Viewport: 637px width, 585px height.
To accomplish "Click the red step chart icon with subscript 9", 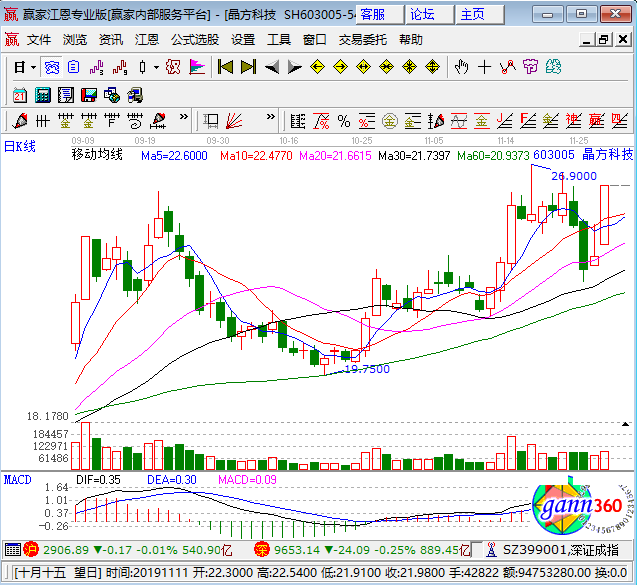I will [x=120, y=67].
